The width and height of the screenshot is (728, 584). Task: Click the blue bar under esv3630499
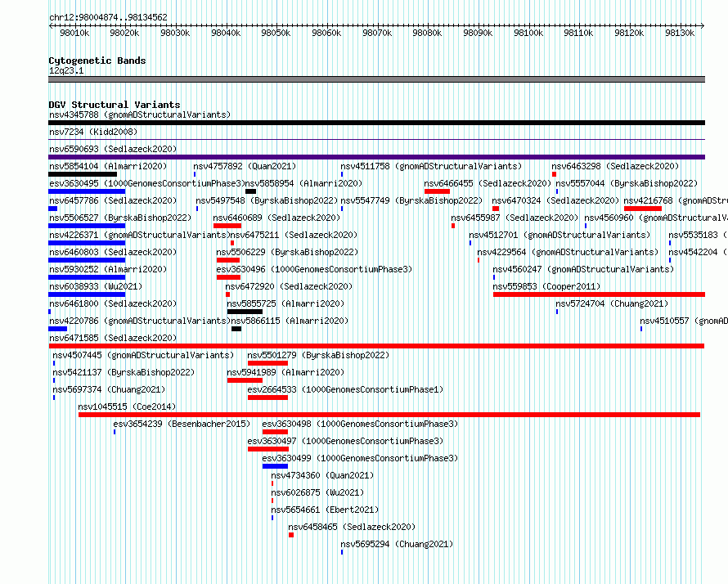pyautogui.click(x=275, y=466)
